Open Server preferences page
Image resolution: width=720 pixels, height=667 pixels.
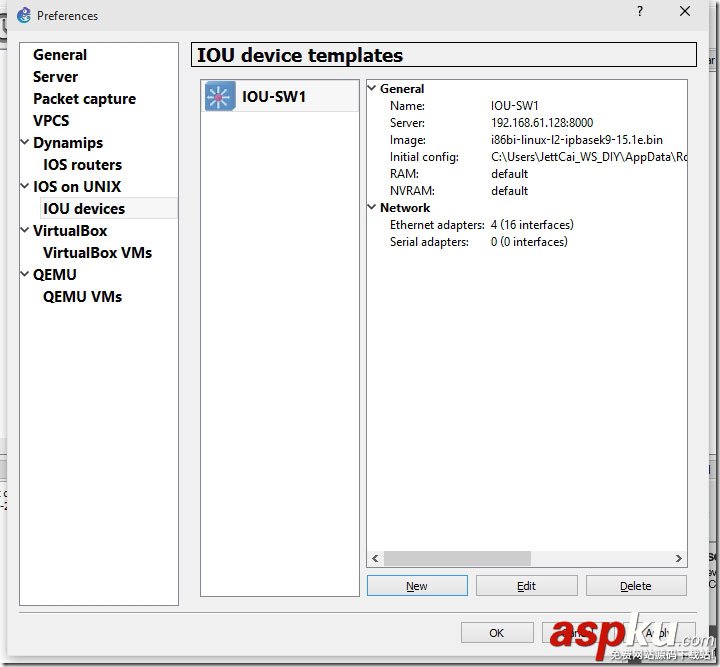click(x=55, y=77)
